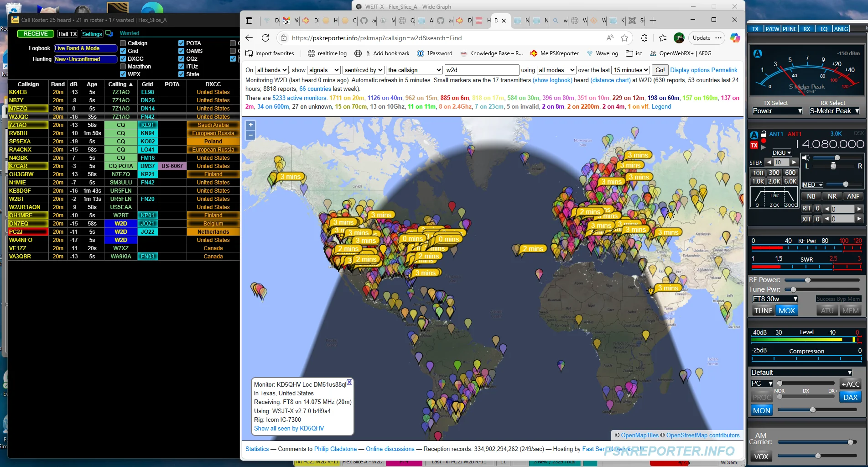
Task: Open a new browser tab
Action: 653,21
